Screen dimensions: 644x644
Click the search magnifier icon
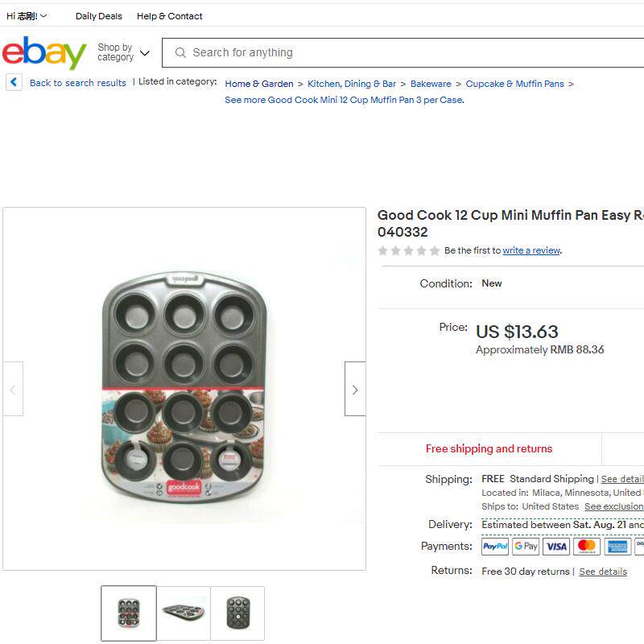pyautogui.click(x=180, y=53)
